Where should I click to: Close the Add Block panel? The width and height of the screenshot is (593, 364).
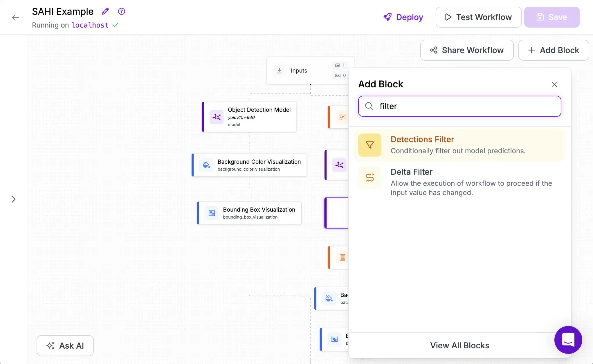click(554, 84)
